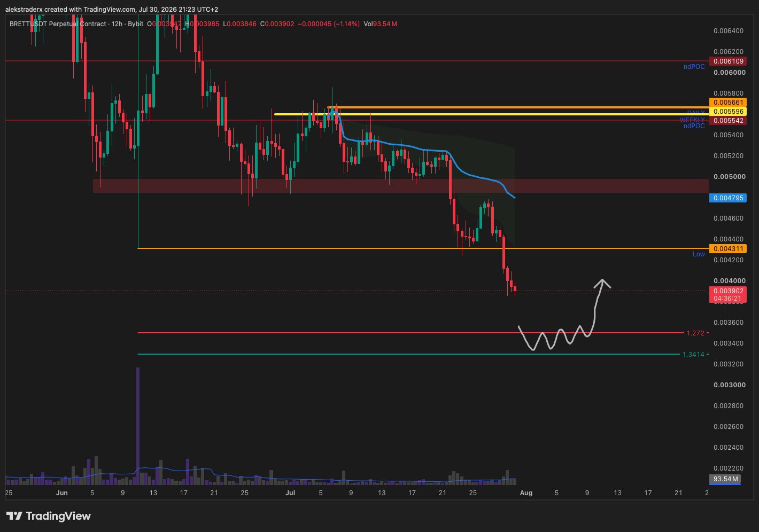Select the red 1.272 horizontal extension line
759x532 pixels.
411,333
